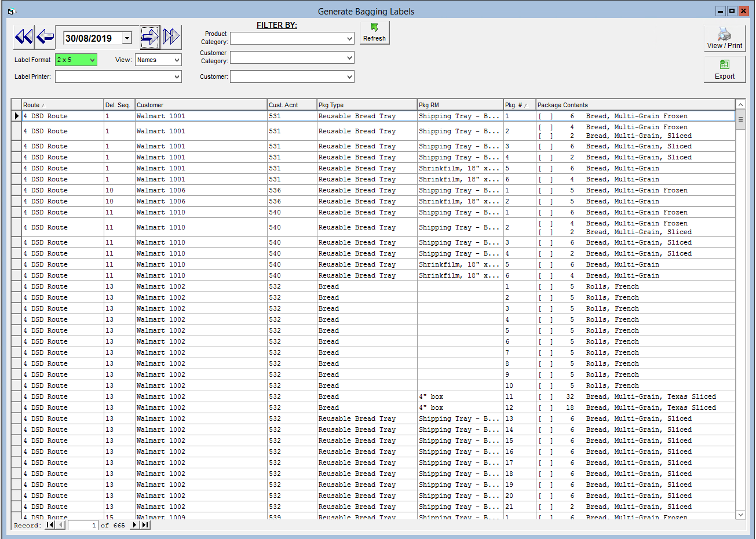
Task: Click the vertical scrollbar thumb
Action: coord(740,119)
